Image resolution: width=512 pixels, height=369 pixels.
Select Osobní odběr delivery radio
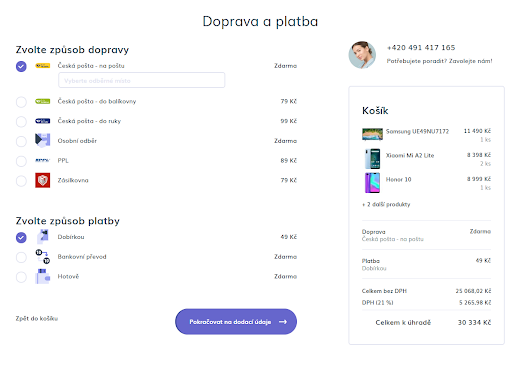[21, 141]
